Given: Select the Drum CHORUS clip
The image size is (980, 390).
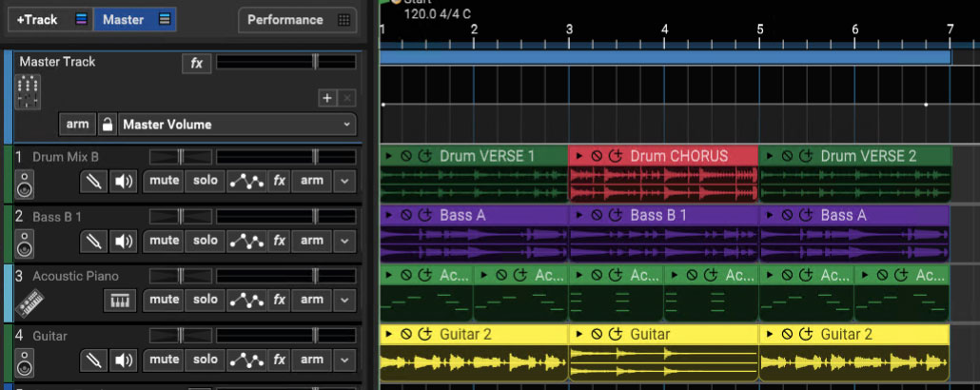Looking at the screenshot, I should pyautogui.click(x=663, y=174).
